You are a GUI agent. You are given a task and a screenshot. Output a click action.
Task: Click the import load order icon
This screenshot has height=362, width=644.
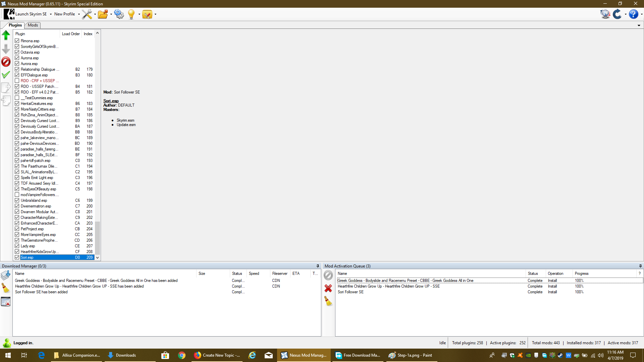[x=6, y=101]
